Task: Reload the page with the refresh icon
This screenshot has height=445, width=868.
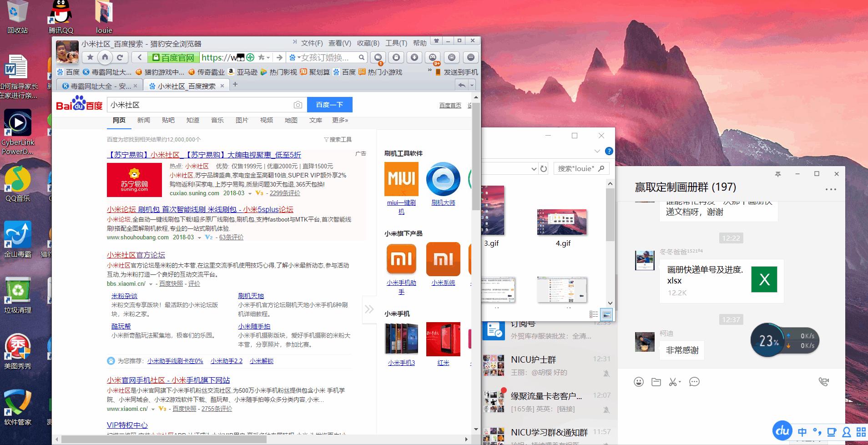Action: pyautogui.click(x=120, y=57)
